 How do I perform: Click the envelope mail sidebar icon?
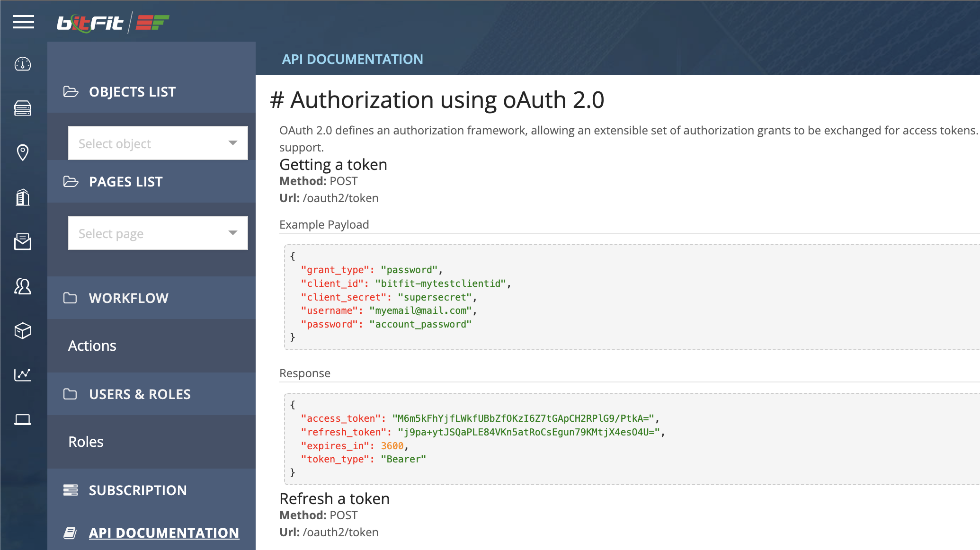tap(23, 241)
